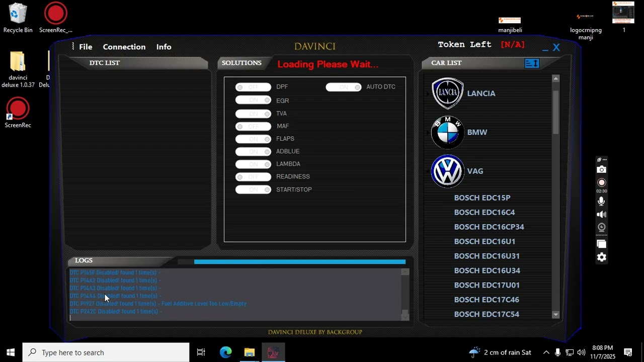This screenshot has width=644, height=362.
Task: Open the manjibeli desktop file
Action: pyautogui.click(x=510, y=23)
